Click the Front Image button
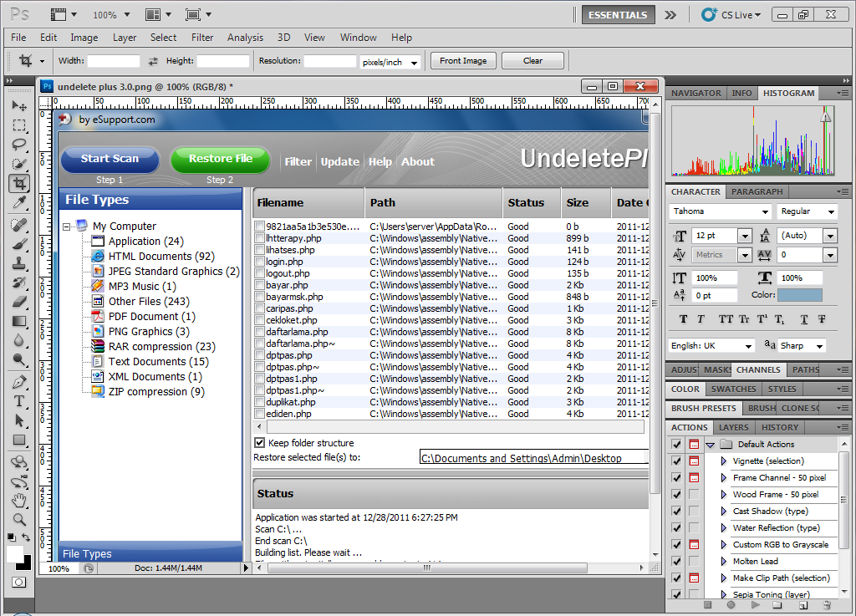This screenshot has height=616, width=856. point(463,60)
